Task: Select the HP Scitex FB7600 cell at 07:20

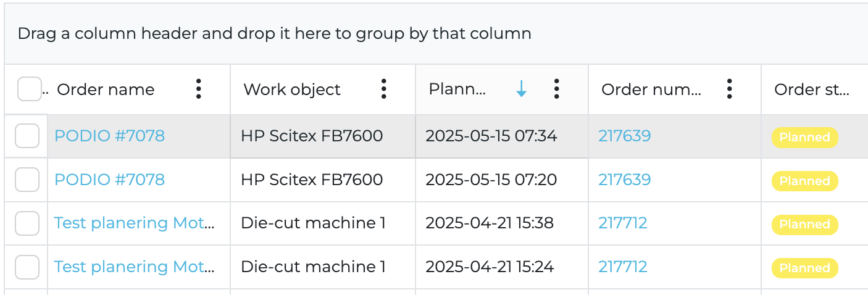Action: (312, 180)
